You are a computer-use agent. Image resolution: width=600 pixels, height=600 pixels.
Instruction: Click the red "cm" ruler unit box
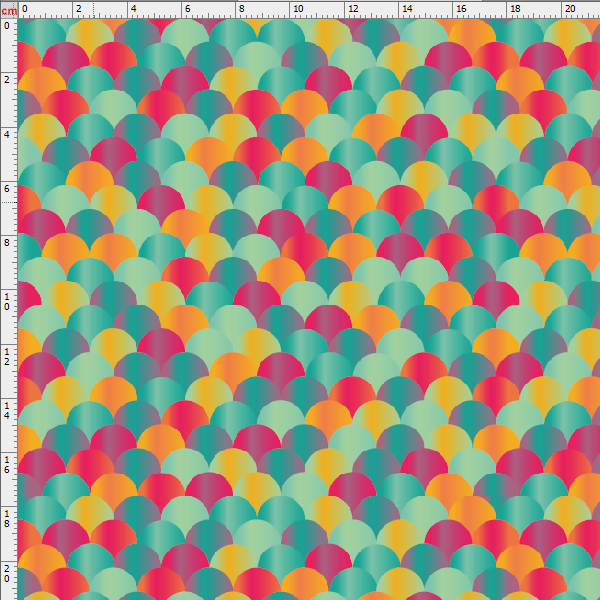[x=9, y=10]
